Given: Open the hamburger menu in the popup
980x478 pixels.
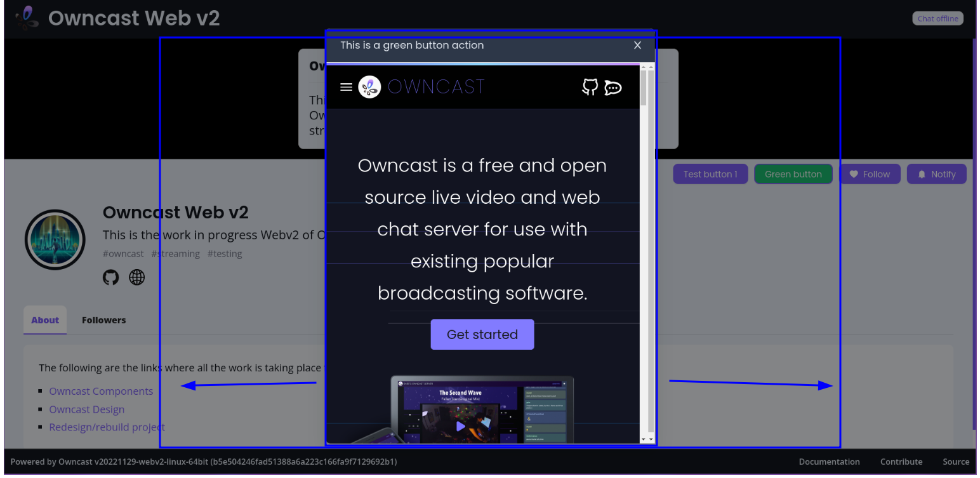Looking at the screenshot, I should click(x=346, y=87).
